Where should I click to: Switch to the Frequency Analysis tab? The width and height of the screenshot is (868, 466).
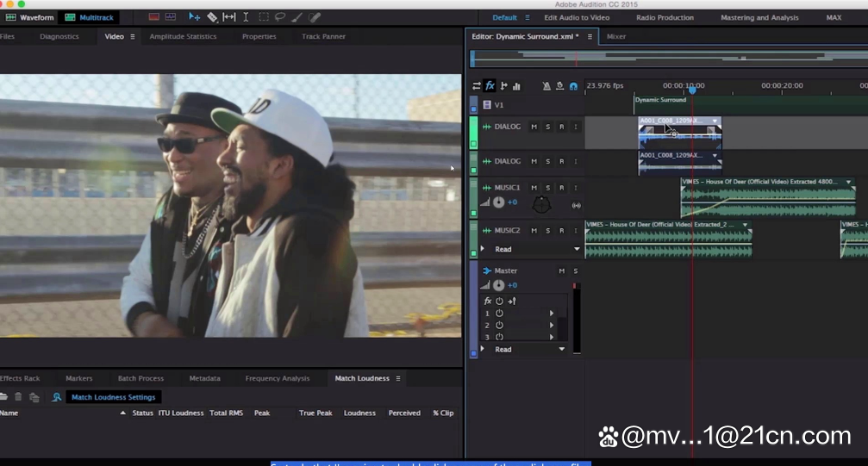[x=278, y=378]
